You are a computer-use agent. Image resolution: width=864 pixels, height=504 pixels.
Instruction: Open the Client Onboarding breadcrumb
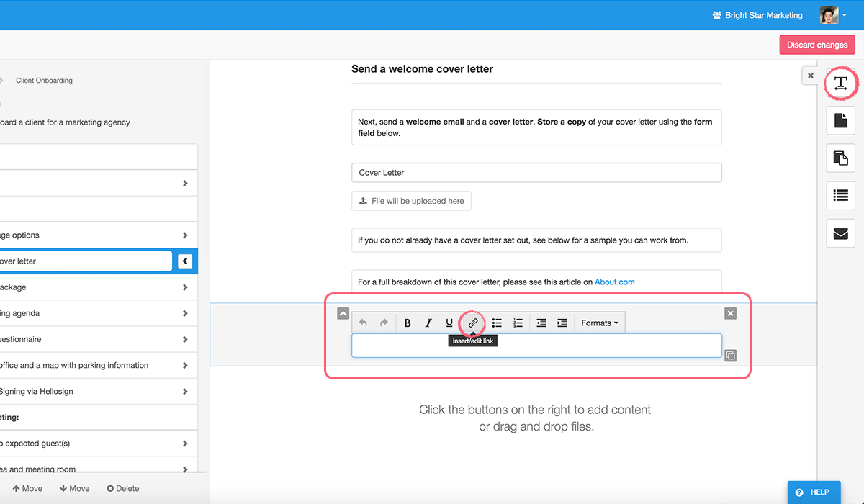coord(44,81)
